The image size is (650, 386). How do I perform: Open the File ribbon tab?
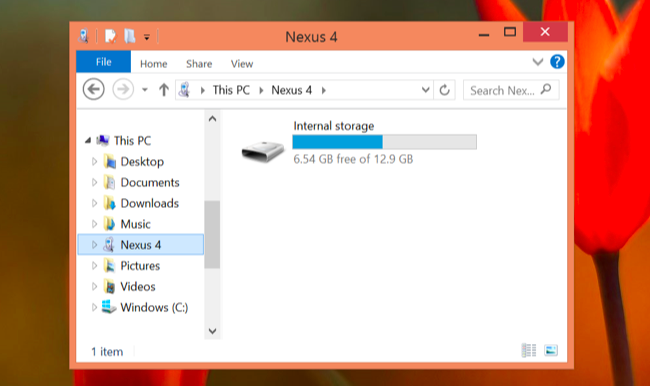pyautogui.click(x=104, y=62)
